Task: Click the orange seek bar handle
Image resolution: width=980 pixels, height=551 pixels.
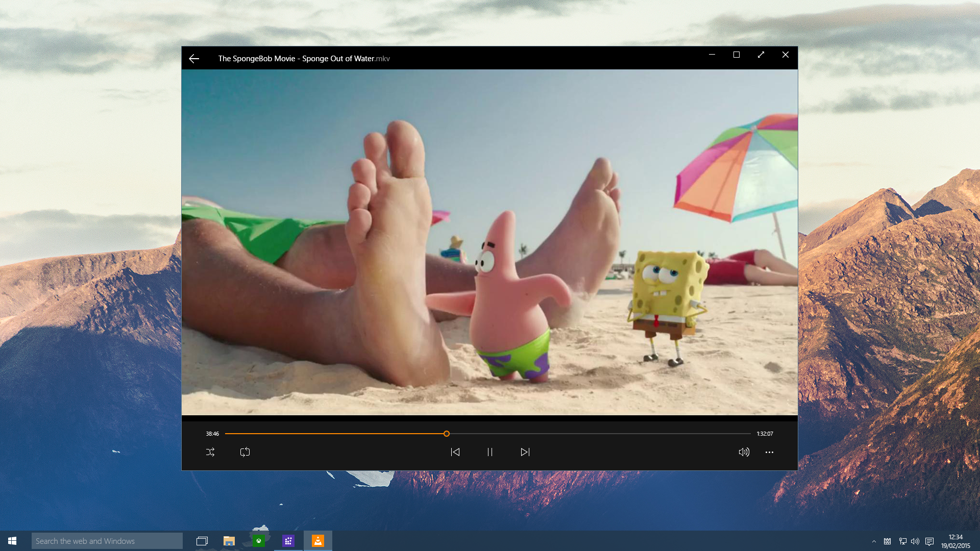Action: click(x=447, y=434)
